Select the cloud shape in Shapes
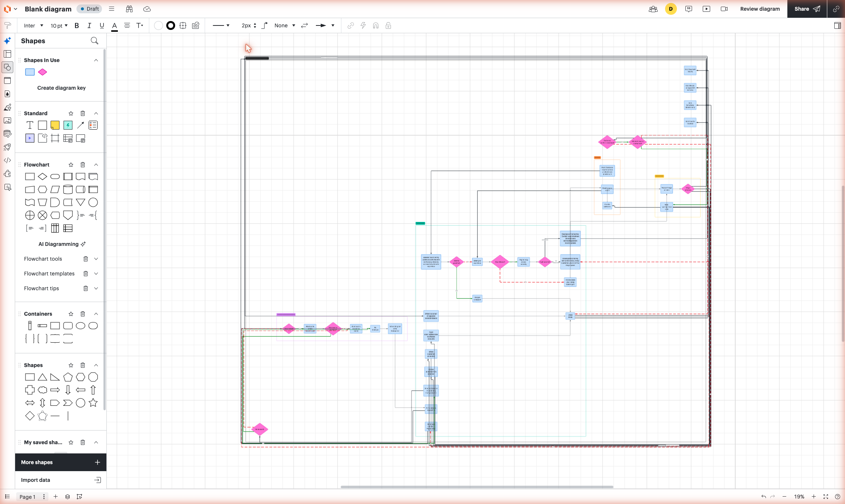Image resolution: width=845 pixels, height=504 pixels. [x=42, y=390]
